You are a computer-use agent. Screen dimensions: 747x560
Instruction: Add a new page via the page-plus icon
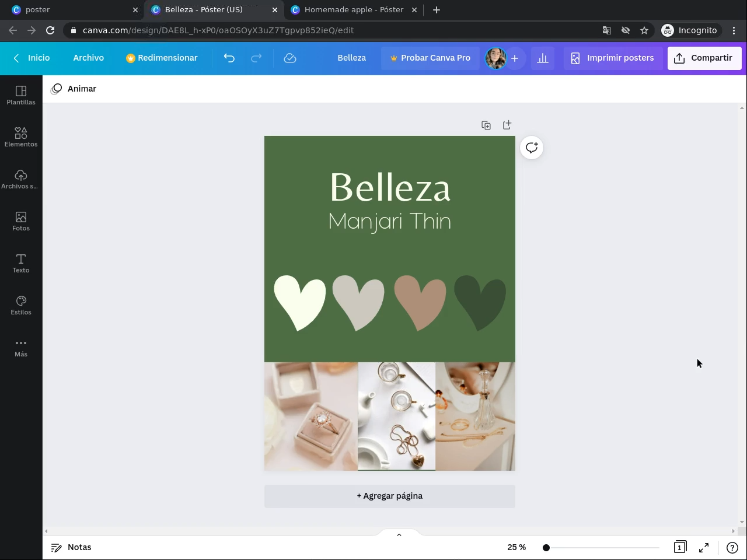[507, 125]
